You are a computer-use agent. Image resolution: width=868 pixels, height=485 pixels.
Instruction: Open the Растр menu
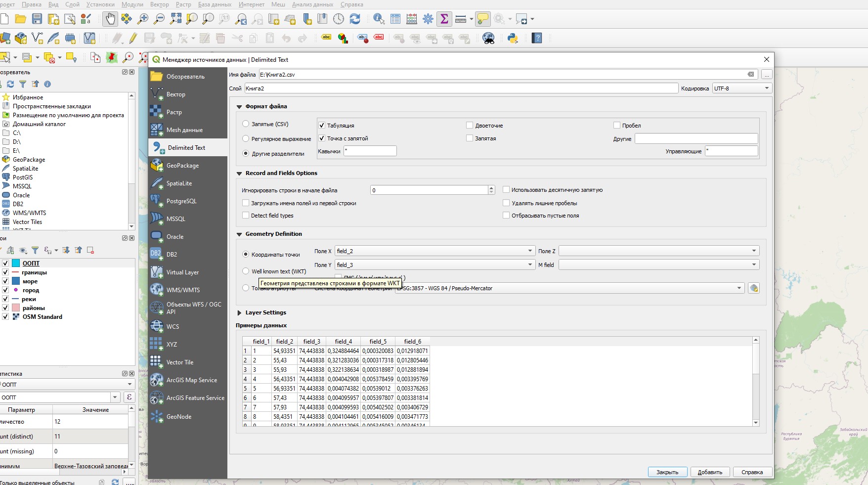pos(183,4)
